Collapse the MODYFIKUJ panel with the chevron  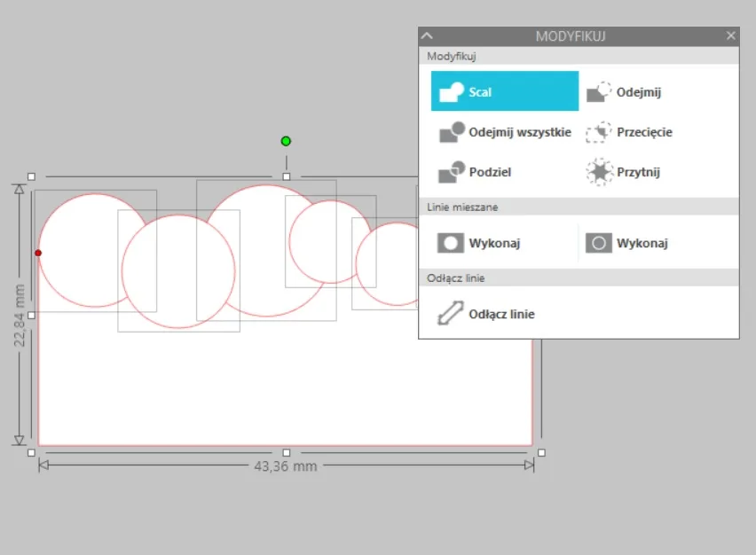[427, 35]
